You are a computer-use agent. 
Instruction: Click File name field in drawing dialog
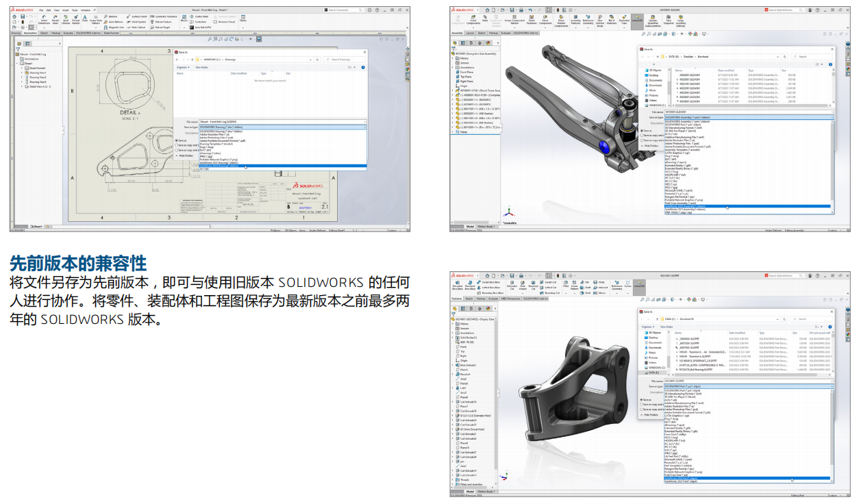(x=282, y=122)
